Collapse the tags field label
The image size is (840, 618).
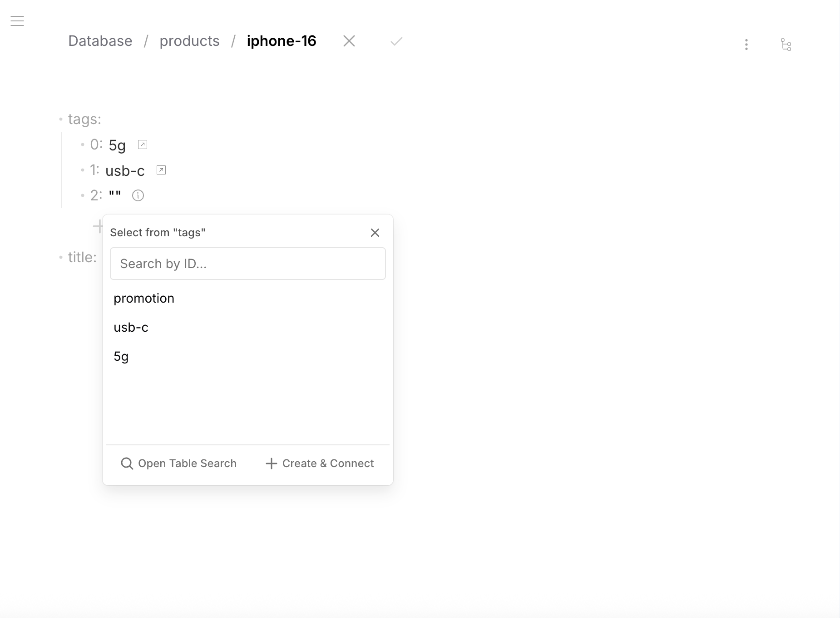(x=84, y=119)
